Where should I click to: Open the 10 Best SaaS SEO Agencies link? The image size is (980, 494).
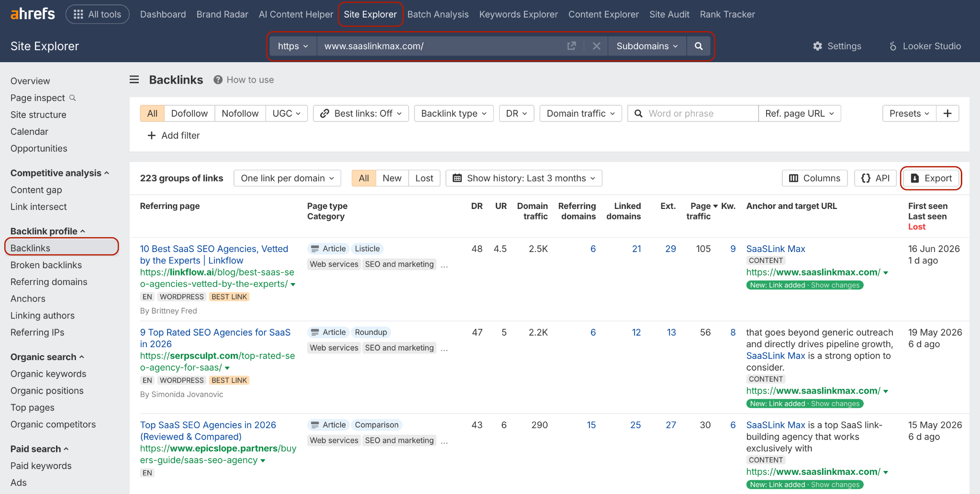click(x=214, y=254)
